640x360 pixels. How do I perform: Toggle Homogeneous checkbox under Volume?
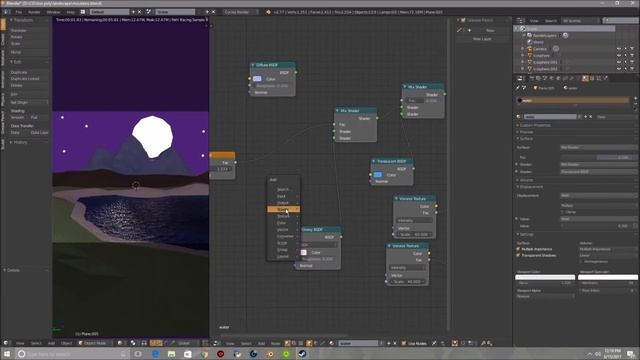click(581, 262)
